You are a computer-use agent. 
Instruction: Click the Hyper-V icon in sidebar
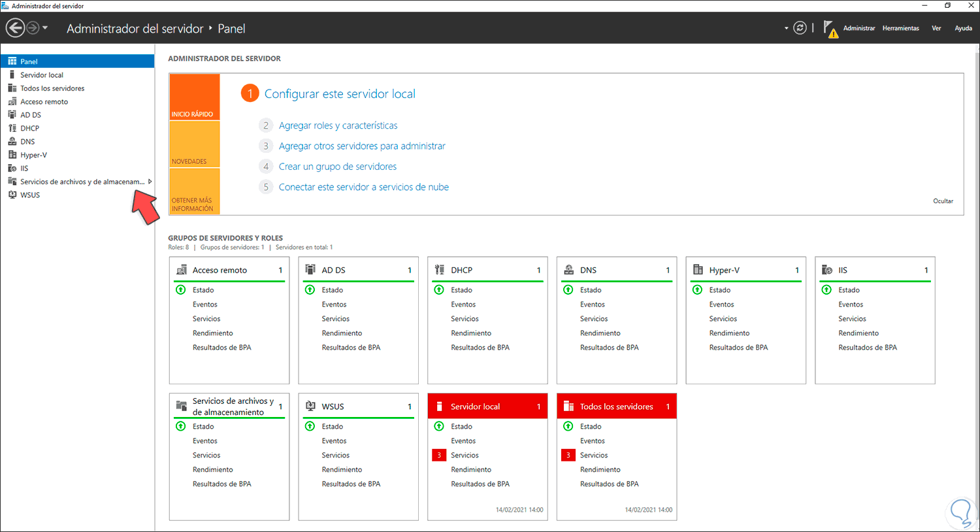pyautogui.click(x=12, y=155)
